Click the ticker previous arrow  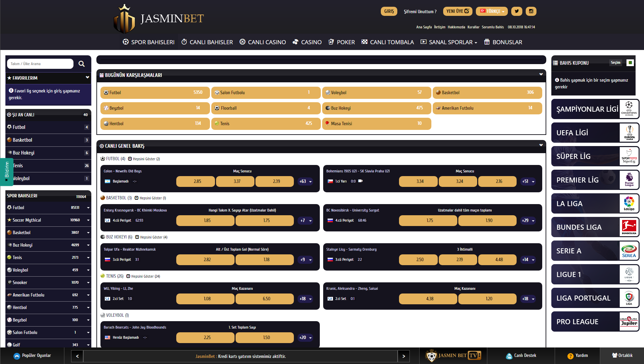tap(77, 356)
